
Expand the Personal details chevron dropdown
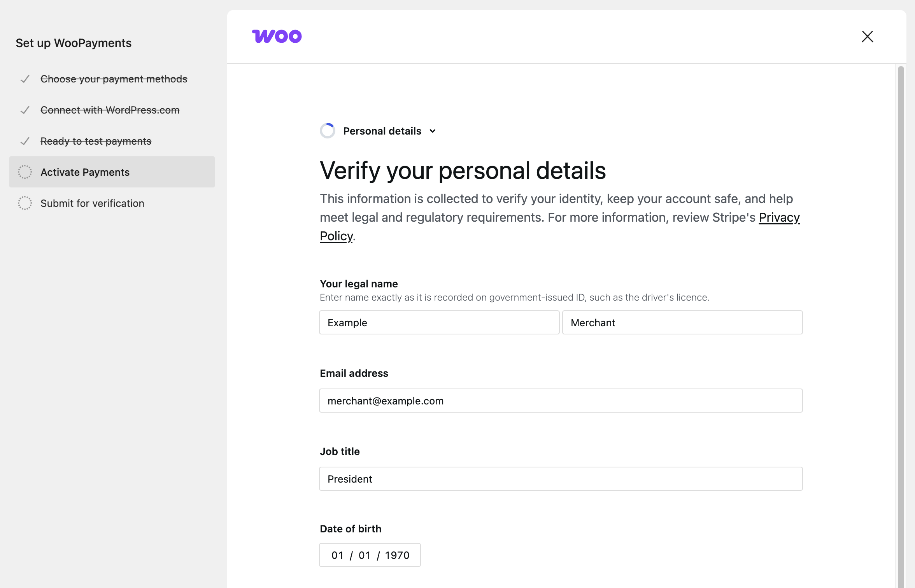[x=433, y=131]
